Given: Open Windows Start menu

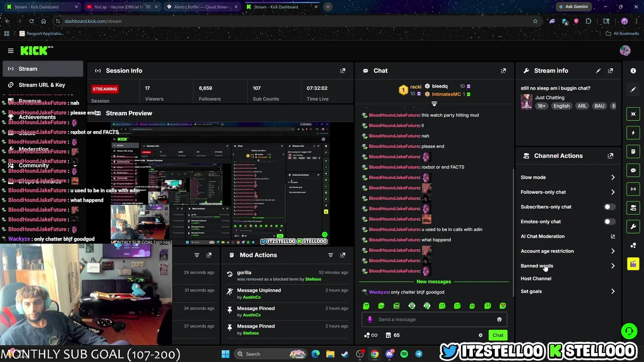Looking at the screenshot, I should pos(225,354).
